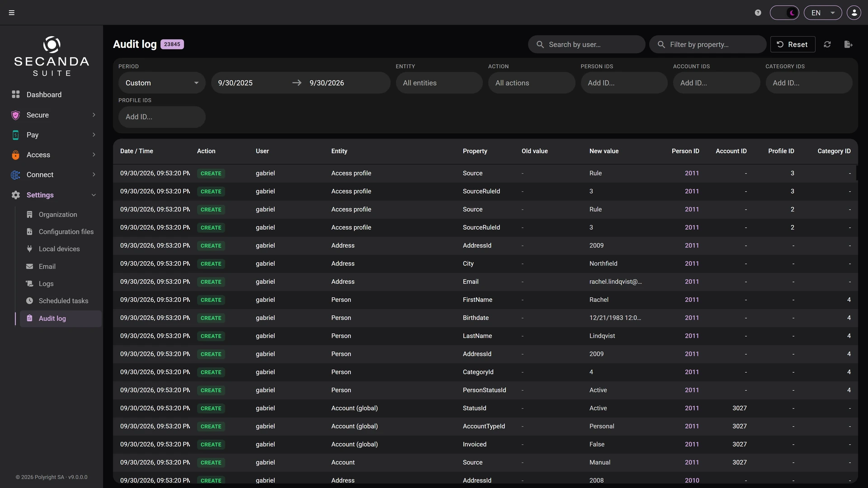Click the export audit log icon
This screenshot has width=868, height=488.
pyautogui.click(x=848, y=44)
